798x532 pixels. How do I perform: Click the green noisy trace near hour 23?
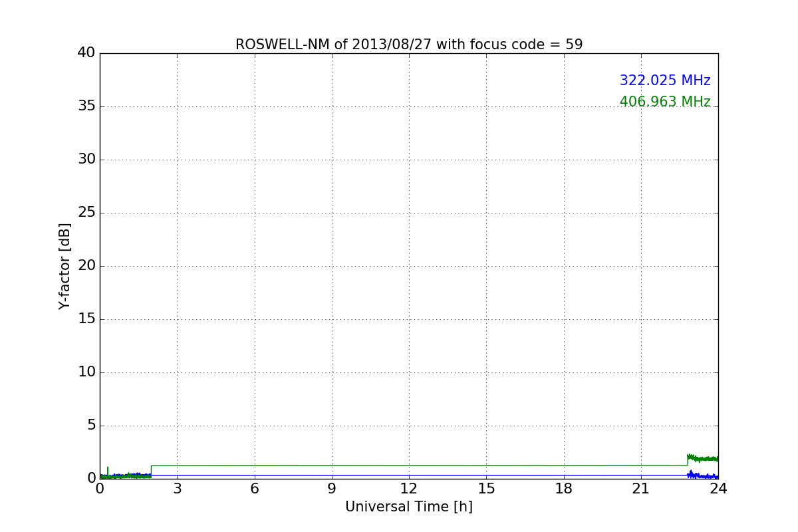[x=703, y=458]
